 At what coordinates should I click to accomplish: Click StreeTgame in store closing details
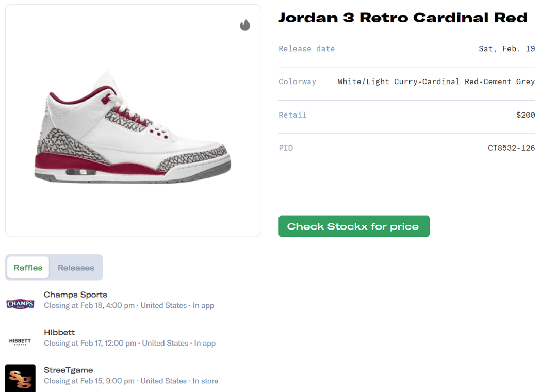(x=131, y=381)
